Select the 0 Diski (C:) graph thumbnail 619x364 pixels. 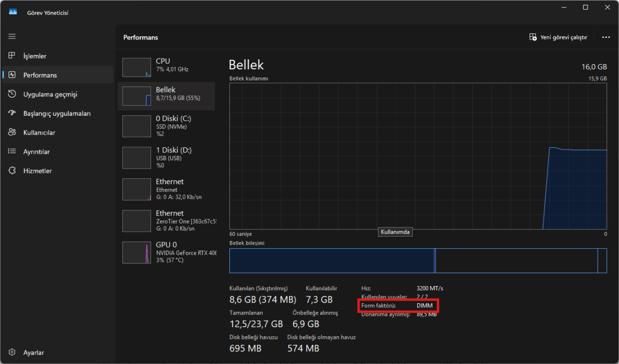tap(137, 126)
